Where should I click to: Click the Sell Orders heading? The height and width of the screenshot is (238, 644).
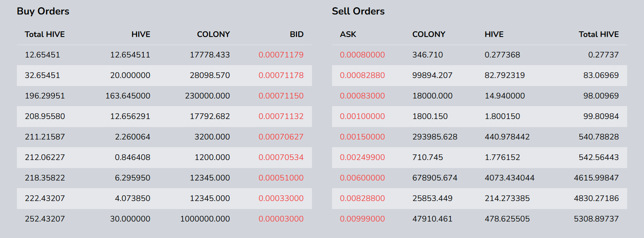358,11
